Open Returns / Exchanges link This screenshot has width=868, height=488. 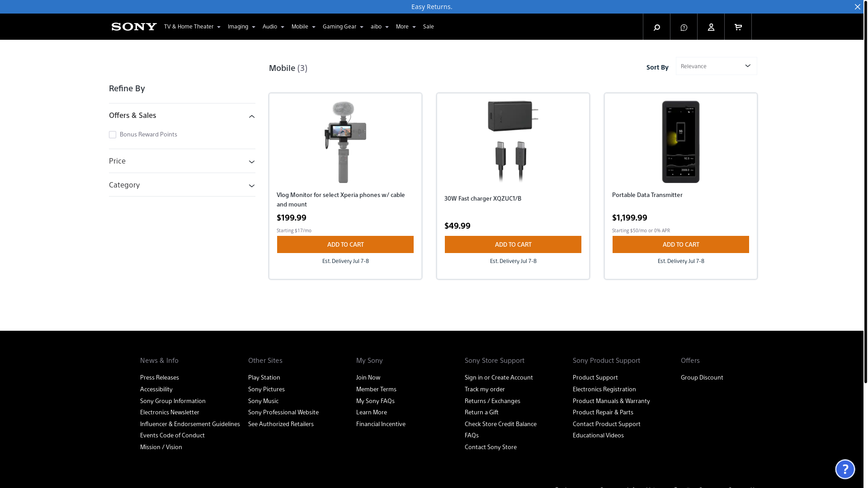(492, 401)
